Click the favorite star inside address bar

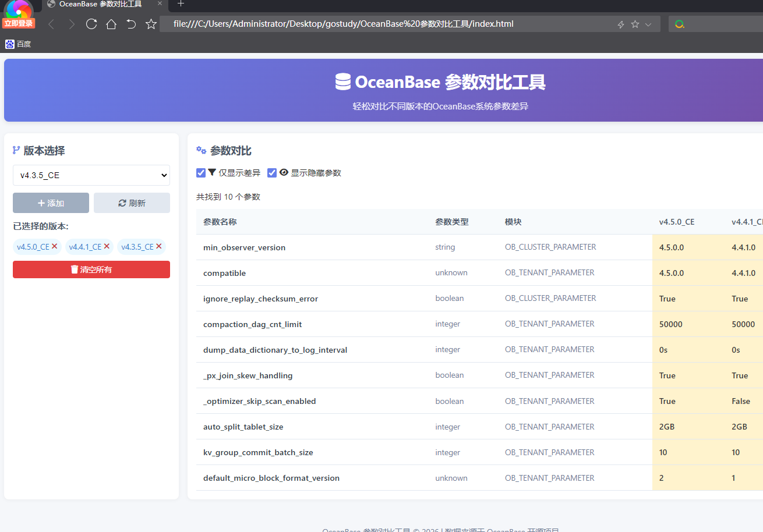tap(635, 24)
